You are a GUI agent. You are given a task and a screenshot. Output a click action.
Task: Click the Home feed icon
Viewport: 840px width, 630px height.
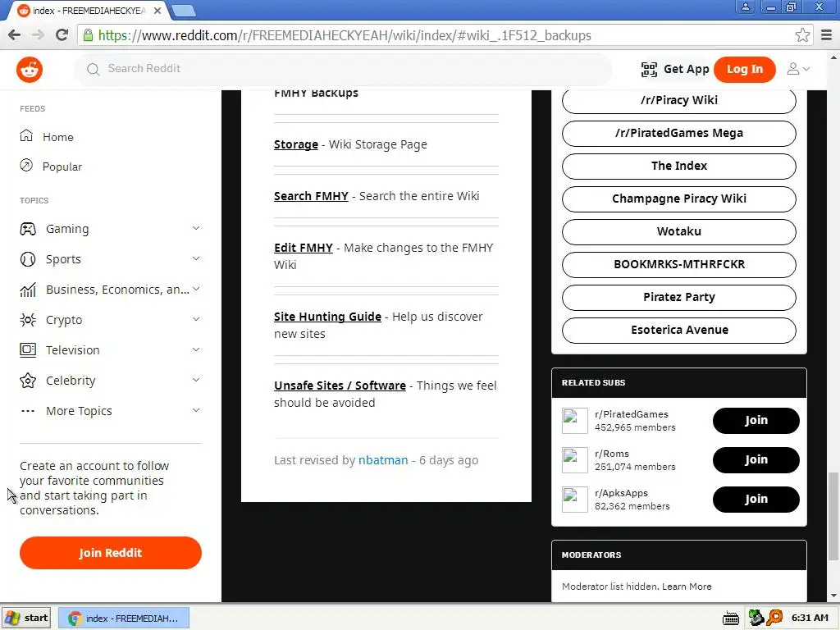26,135
